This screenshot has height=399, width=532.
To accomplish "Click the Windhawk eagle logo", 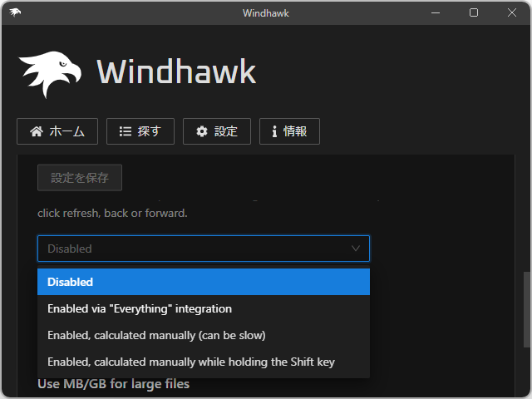I will click(50, 74).
